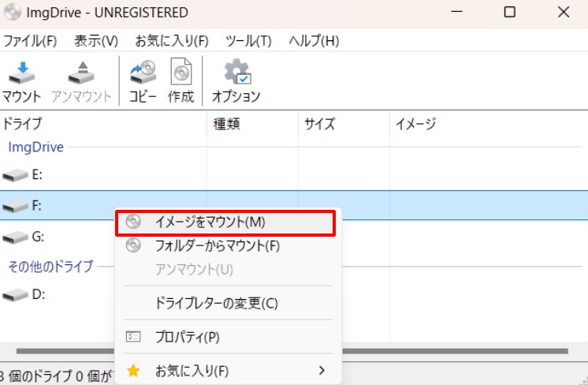The width and height of the screenshot is (588, 385).
Task: Click the サイズ column header
Action: pyautogui.click(x=344, y=123)
